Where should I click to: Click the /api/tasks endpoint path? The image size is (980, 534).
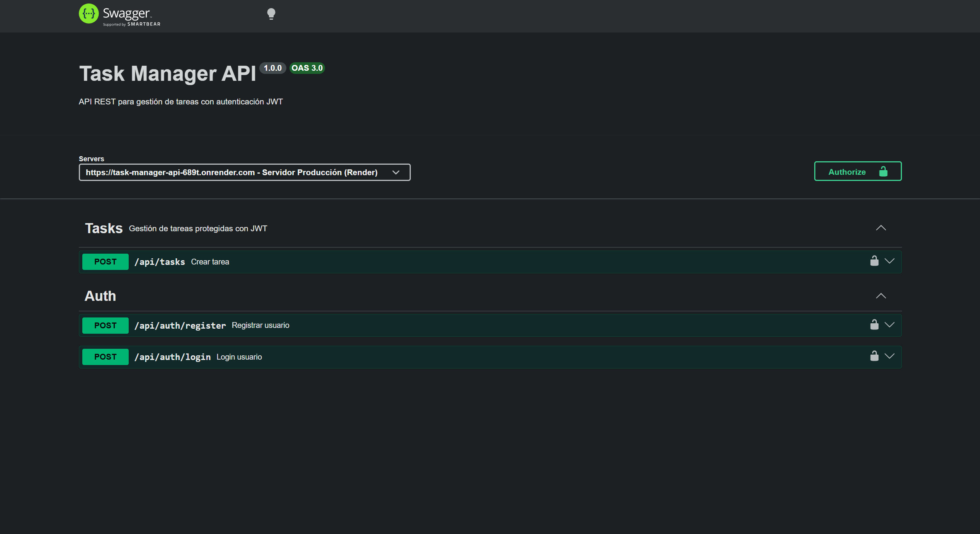[x=160, y=262]
